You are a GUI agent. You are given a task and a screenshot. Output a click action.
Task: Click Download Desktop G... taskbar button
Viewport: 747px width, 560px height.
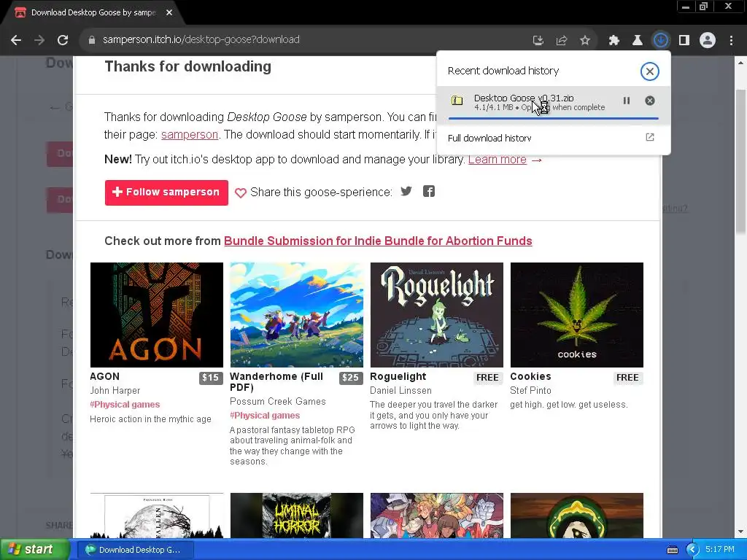[x=135, y=550]
